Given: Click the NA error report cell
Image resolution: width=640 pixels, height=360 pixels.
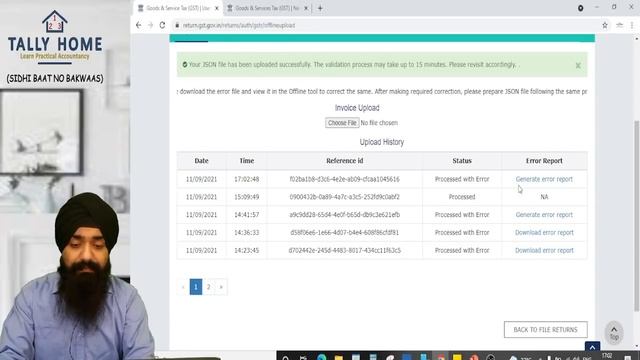Looking at the screenshot, I should pos(544,197).
